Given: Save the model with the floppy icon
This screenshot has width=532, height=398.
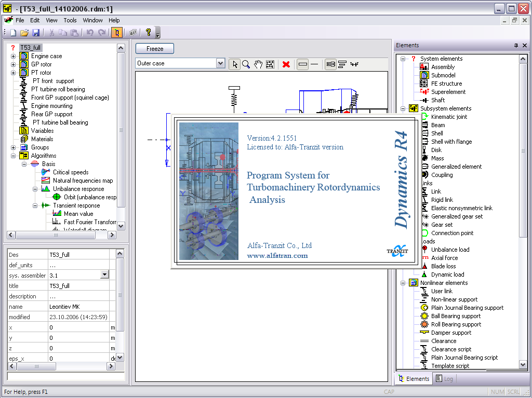Looking at the screenshot, I should click(36, 33).
